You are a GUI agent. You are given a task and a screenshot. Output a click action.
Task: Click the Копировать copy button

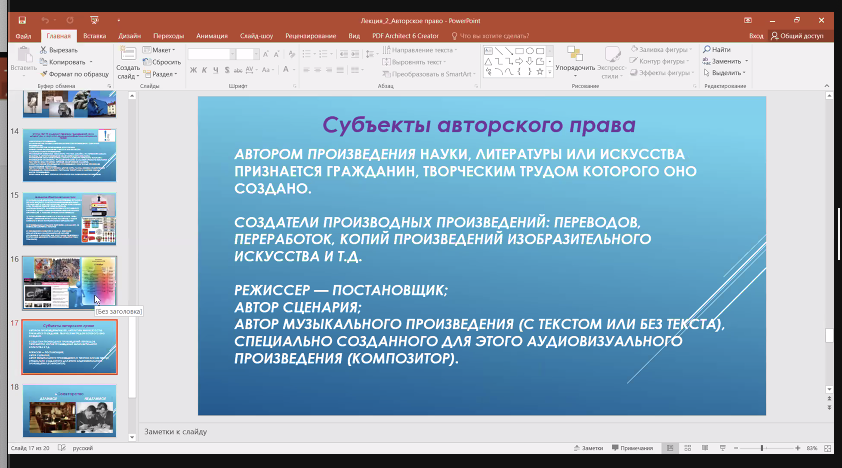[62, 62]
